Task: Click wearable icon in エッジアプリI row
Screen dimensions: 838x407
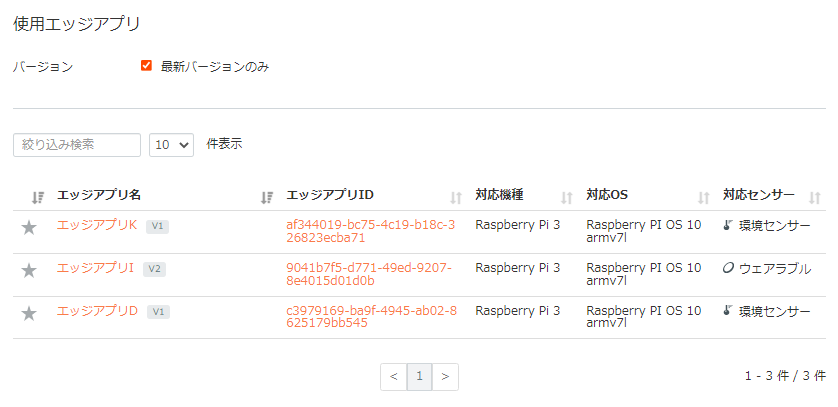Action: click(x=728, y=269)
